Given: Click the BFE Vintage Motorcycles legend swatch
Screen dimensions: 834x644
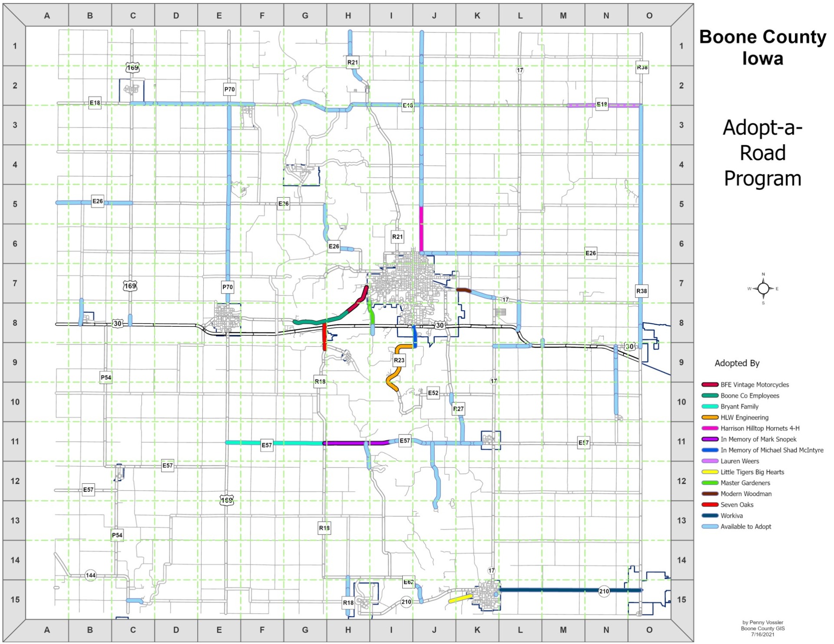Looking at the screenshot, I should [x=710, y=385].
